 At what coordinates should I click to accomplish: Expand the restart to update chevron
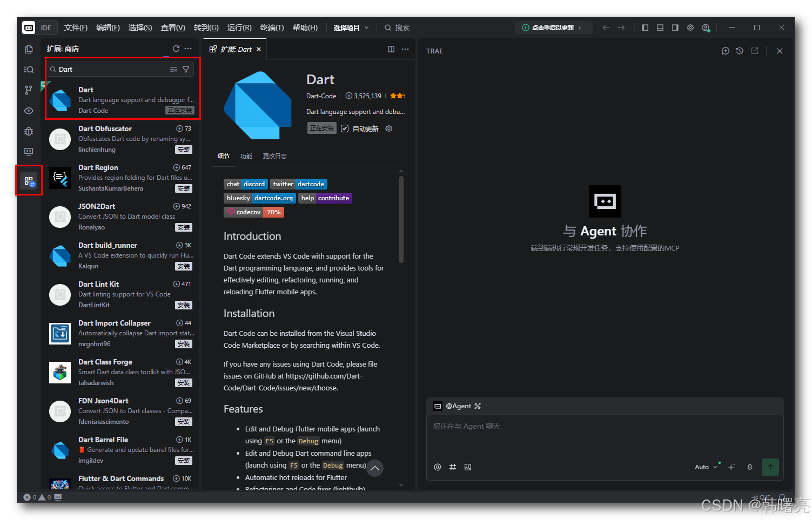[580, 28]
